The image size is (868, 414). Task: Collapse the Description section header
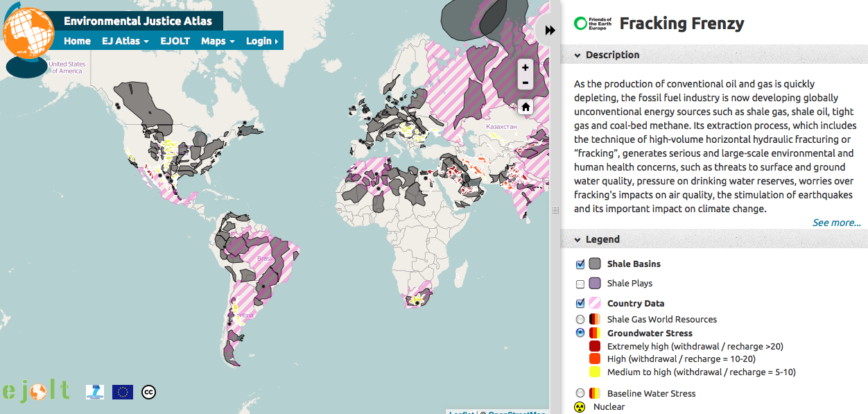click(x=612, y=55)
